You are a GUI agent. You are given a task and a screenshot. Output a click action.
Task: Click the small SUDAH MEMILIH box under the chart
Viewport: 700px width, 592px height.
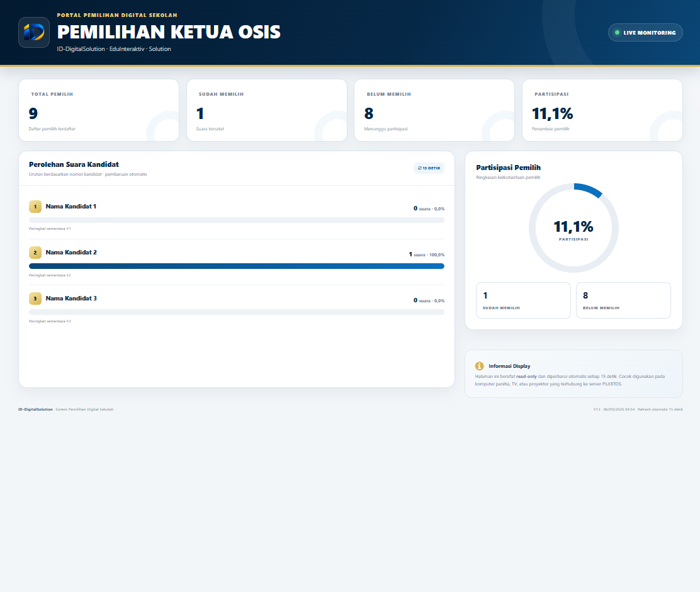point(523,300)
